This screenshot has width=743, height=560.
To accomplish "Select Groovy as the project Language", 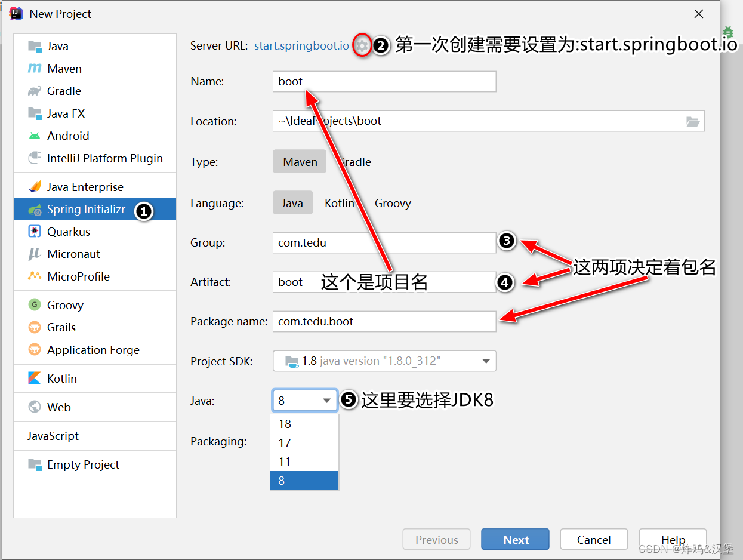I will 393,202.
